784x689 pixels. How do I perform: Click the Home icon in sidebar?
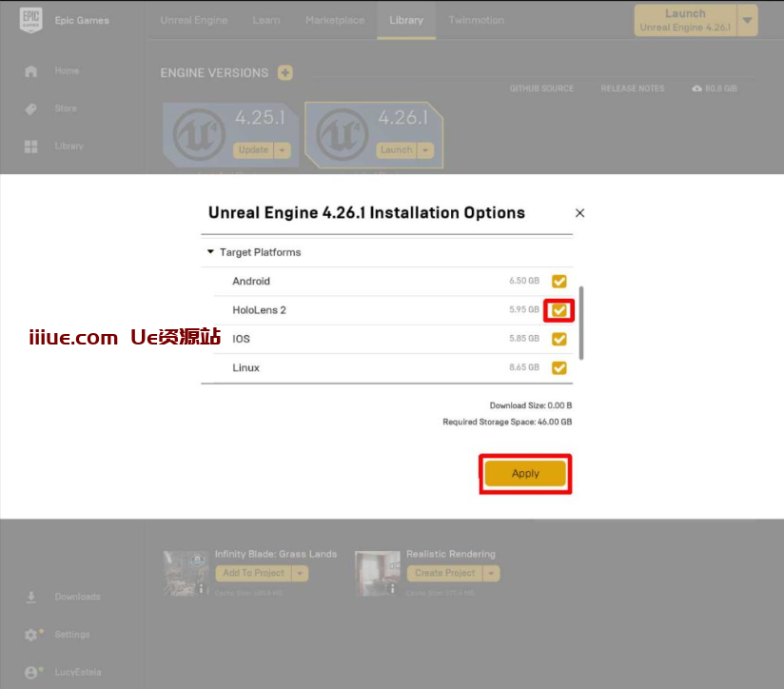(31, 71)
